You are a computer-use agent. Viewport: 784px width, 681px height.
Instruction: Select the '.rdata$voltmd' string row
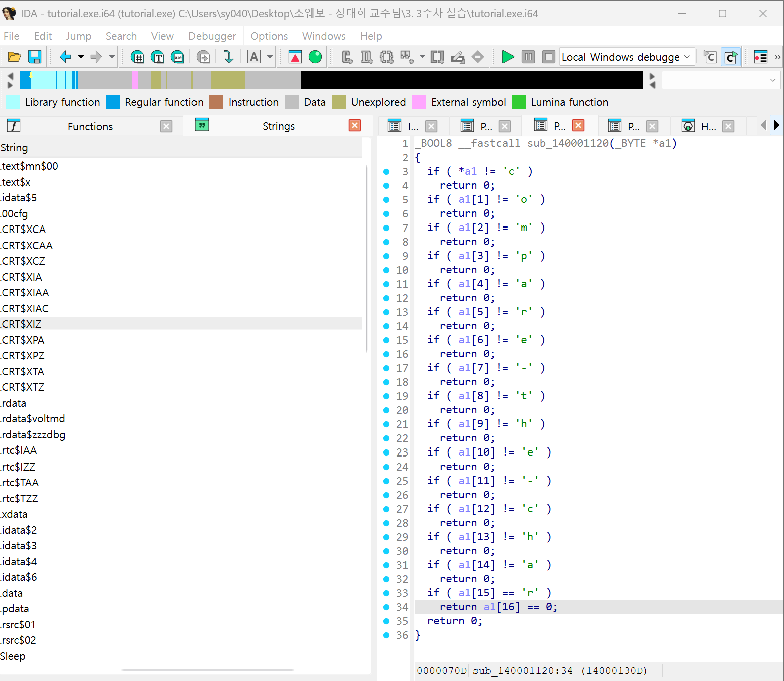click(180, 419)
